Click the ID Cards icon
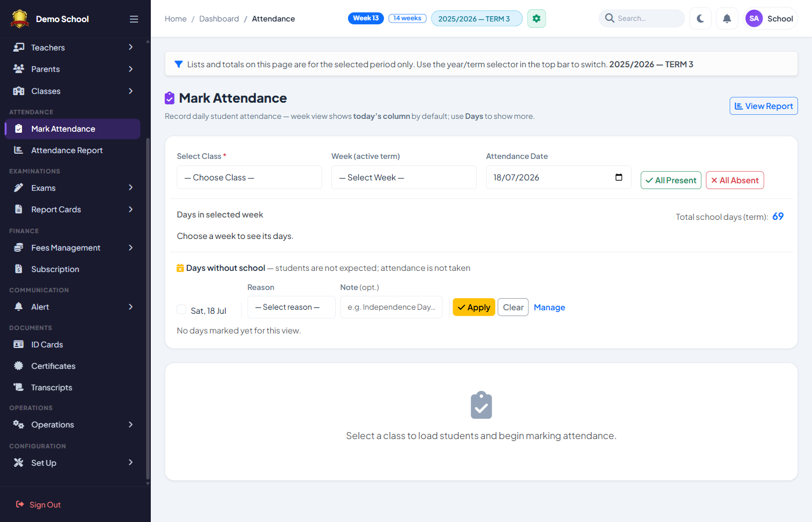The height and width of the screenshot is (522, 812). [x=19, y=345]
